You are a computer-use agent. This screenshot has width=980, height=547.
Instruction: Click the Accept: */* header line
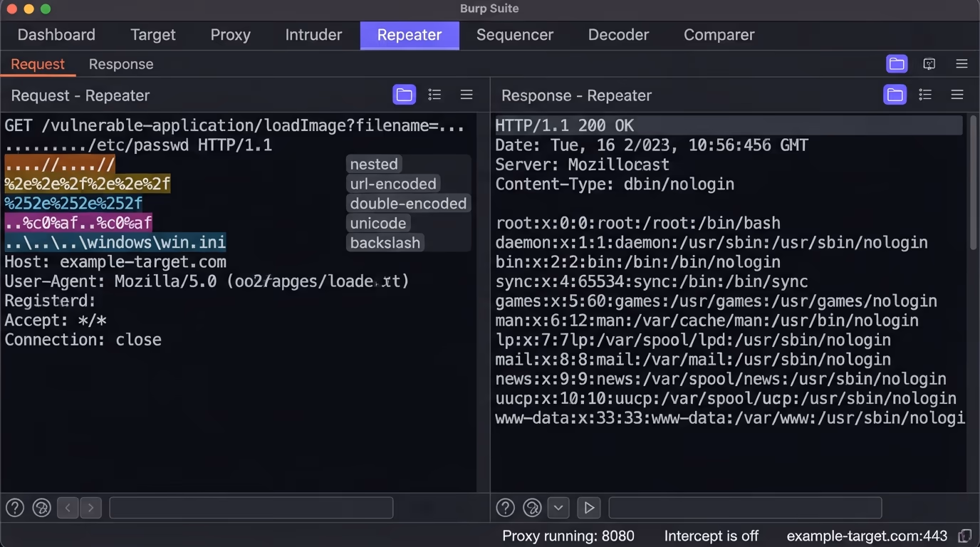coord(56,321)
